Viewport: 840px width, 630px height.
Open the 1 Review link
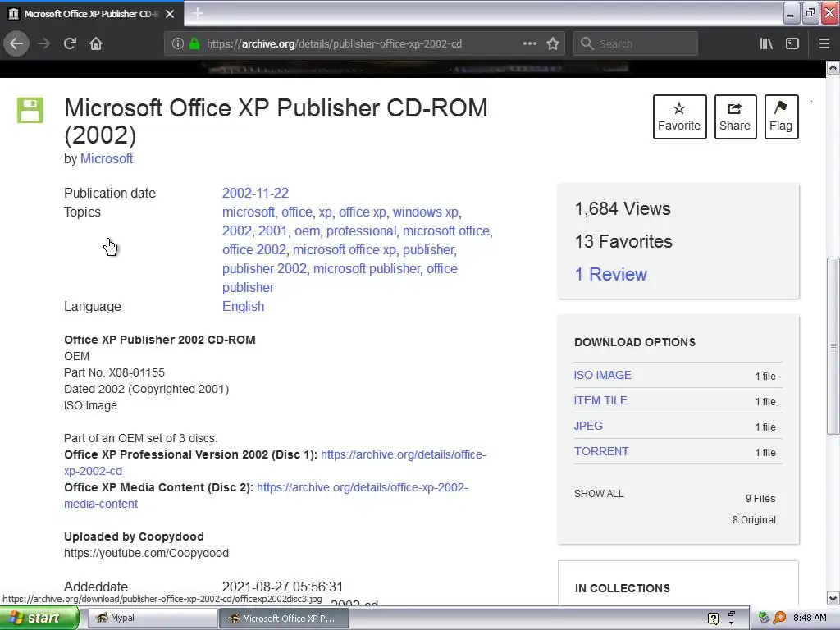pyautogui.click(x=610, y=274)
